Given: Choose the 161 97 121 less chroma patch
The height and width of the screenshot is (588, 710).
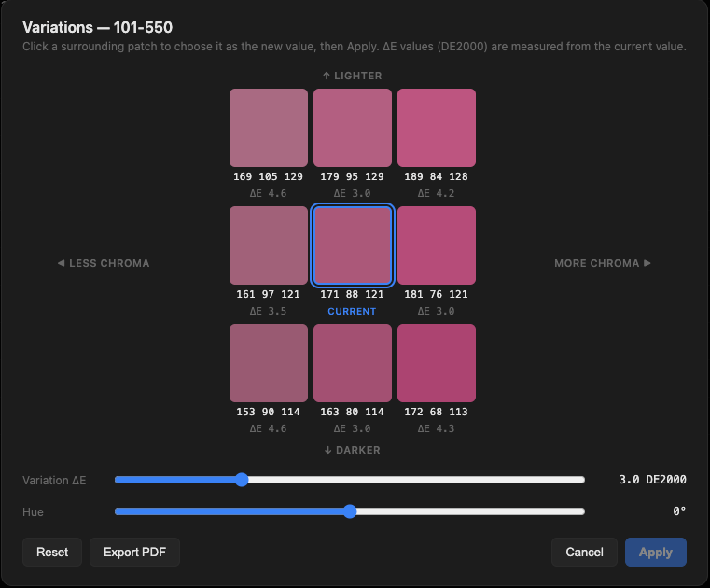Looking at the screenshot, I should coord(269,245).
